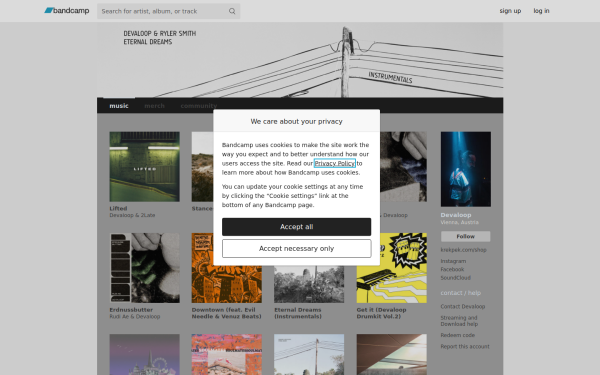600x375 pixels.
Task: Click the contact / help heading
Action: (461, 293)
